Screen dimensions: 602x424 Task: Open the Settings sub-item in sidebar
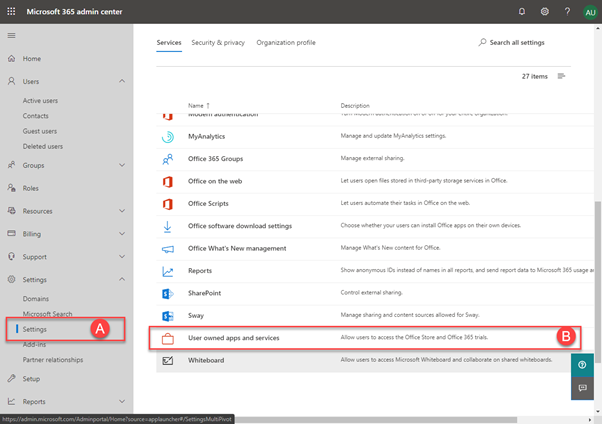tap(35, 329)
